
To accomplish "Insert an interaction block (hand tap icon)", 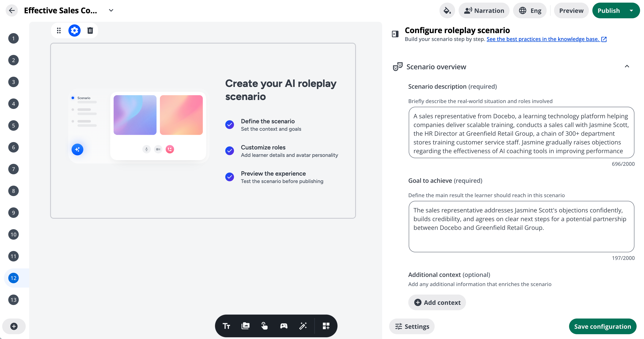I will click(x=264, y=326).
